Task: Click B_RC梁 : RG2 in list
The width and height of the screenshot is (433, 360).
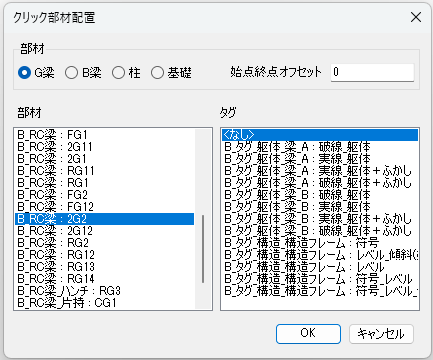Action: pos(105,243)
